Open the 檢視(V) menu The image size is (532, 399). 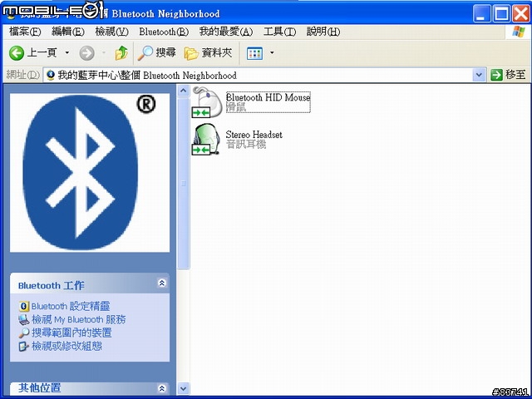pos(111,32)
